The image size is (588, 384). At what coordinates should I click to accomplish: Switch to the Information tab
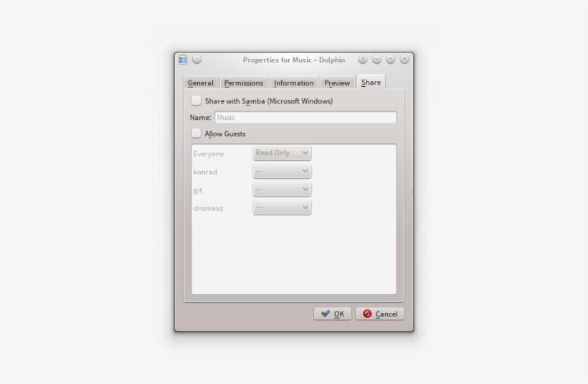(x=293, y=83)
